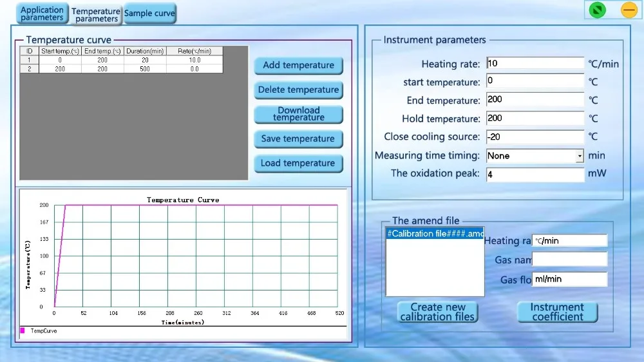644x362 pixels.
Task: Open the Sample curve tab
Action: [x=149, y=14]
